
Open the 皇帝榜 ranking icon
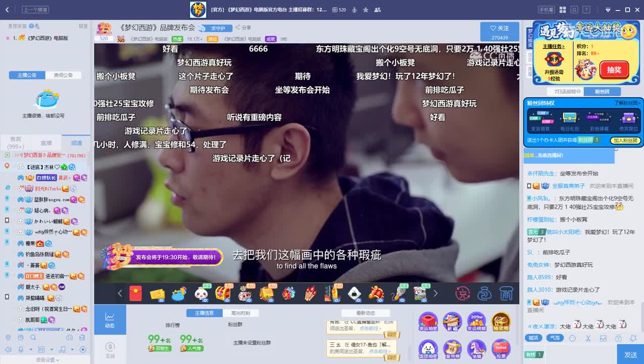click(452, 350)
